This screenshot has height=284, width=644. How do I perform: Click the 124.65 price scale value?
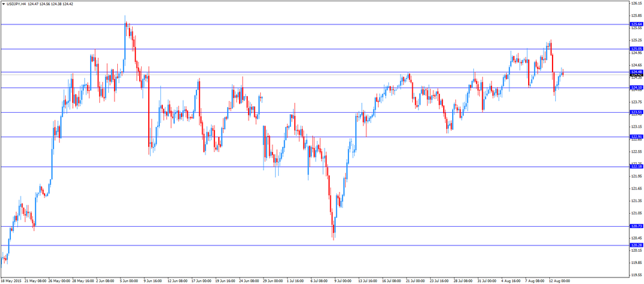(637, 65)
